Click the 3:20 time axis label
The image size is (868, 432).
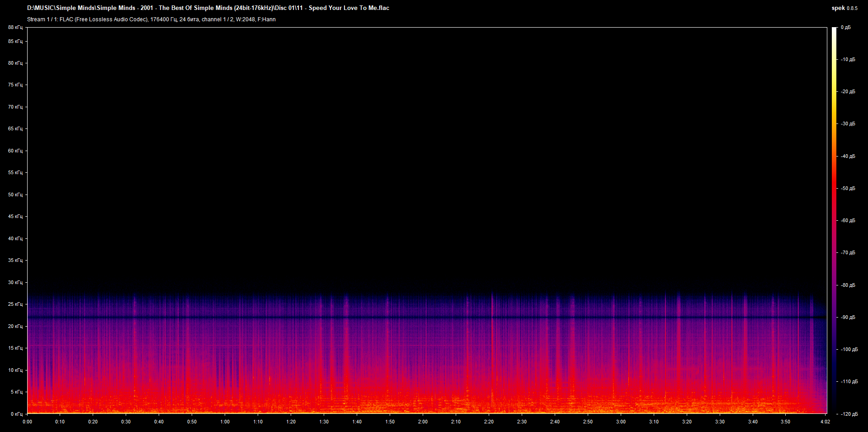click(x=687, y=422)
